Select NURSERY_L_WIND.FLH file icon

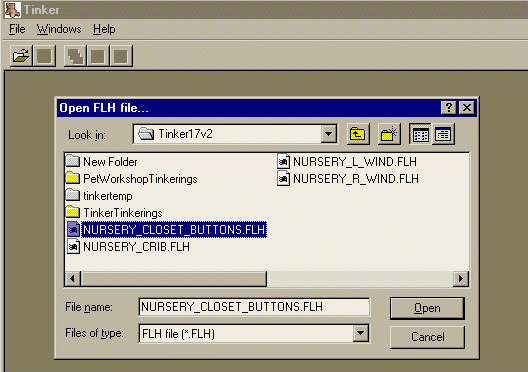(x=284, y=162)
